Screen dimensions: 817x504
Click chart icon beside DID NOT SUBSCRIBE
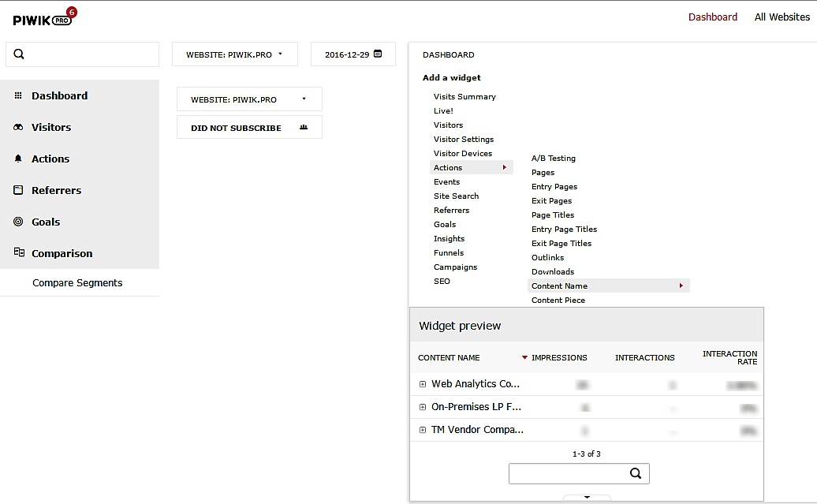point(304,127)
